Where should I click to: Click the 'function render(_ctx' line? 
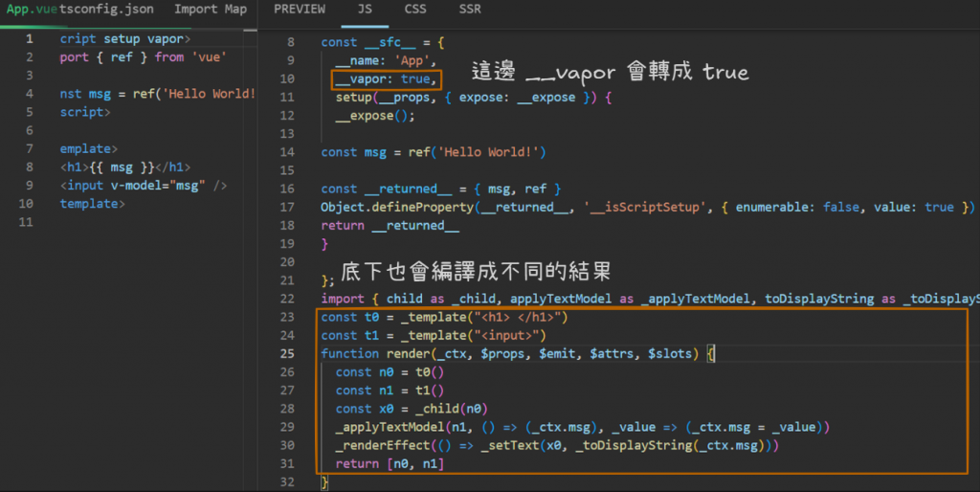[518, 354]
